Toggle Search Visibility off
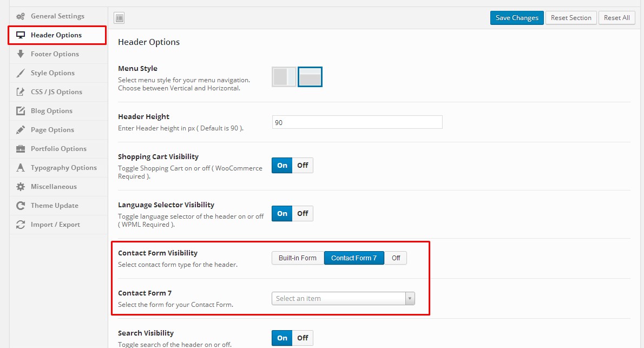Image resolution: width=644 pixels, height=348 pixels. (303, 338)
